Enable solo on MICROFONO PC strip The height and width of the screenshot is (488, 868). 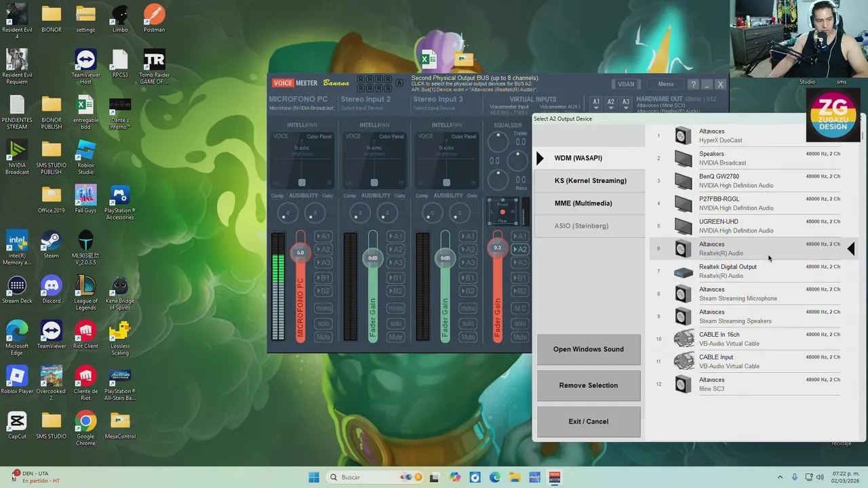pyautogui.click(x=323, y=323)
